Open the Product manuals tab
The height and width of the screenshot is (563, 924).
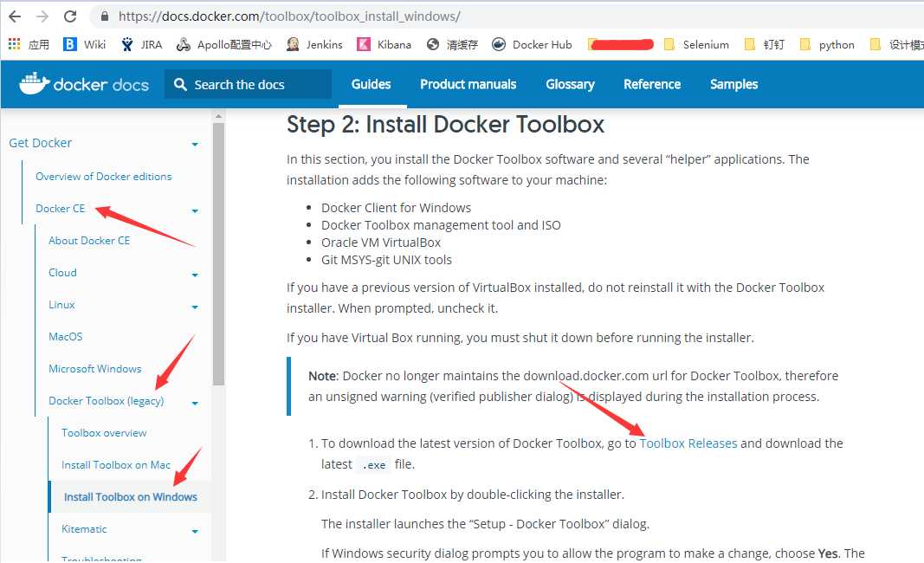468,84
